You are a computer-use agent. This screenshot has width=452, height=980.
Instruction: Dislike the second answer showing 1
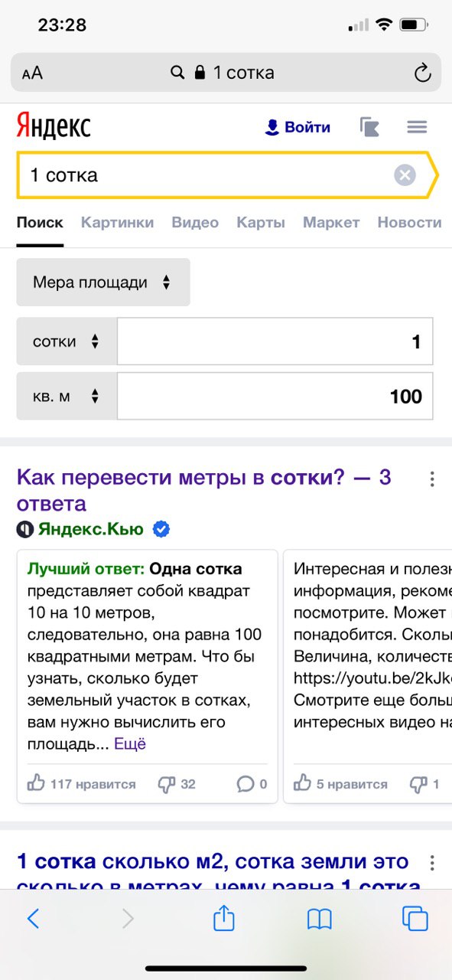pyautogui.click(x=424, y=784)
